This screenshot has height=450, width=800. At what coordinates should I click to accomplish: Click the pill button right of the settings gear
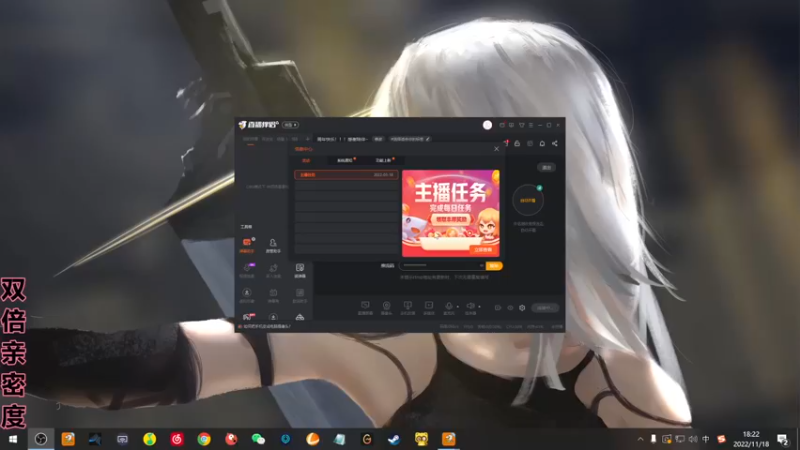pos(545,308)
